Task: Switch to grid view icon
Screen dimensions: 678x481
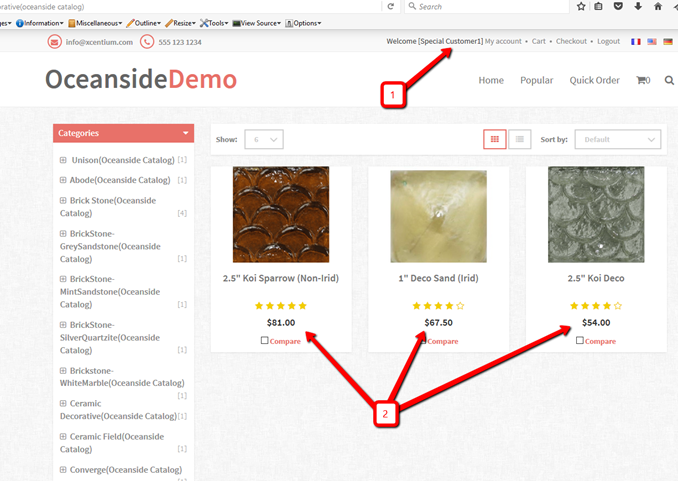Action: (495, 139)
